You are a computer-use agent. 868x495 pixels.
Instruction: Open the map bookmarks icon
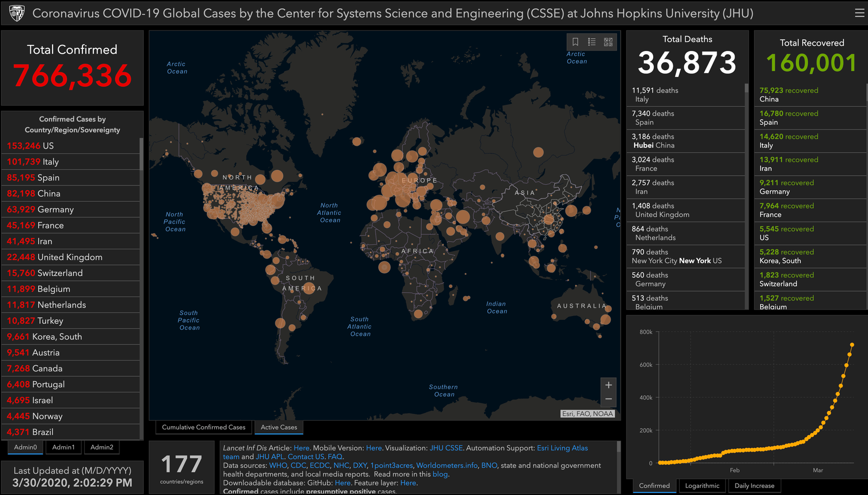pos(576,42)
